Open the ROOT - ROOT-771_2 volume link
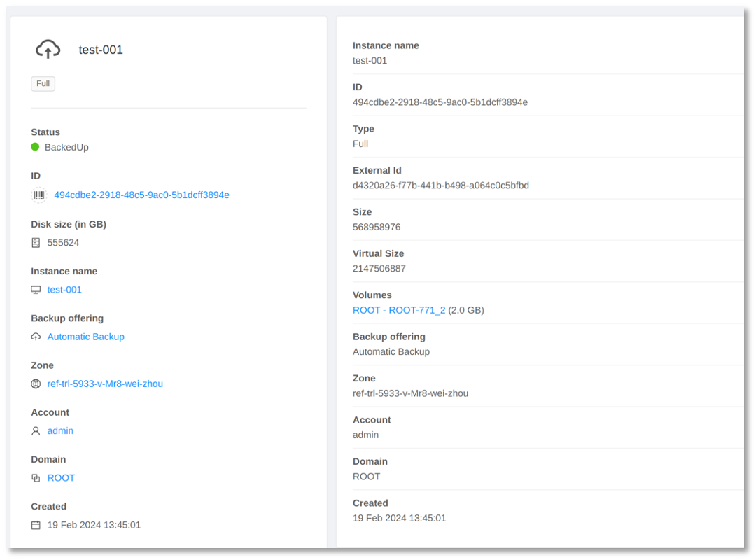756x560 pixels. pyautogui.click(x=399, y=310)
